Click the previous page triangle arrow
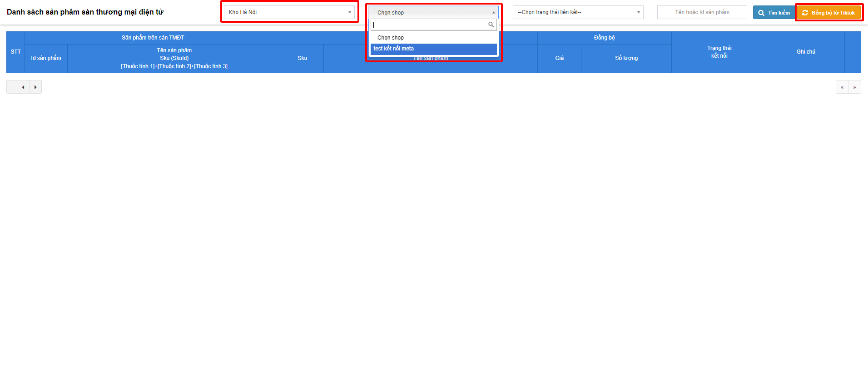The height and width of the screenshot is (379, 868). pos(23,87)
